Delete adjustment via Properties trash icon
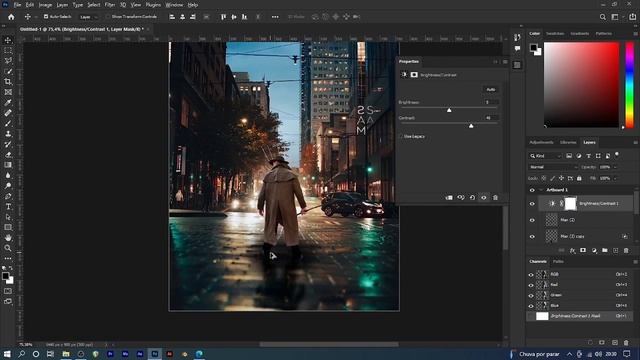The width and height of the screenshot is (640, 360). tap(495, 198)
